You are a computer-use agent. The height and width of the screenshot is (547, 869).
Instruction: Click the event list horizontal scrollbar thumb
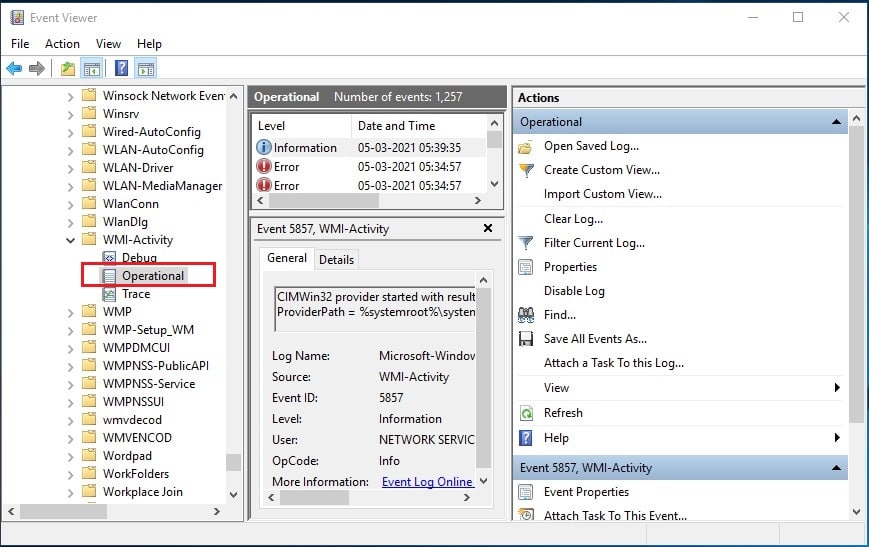click(x=324, y=201)
